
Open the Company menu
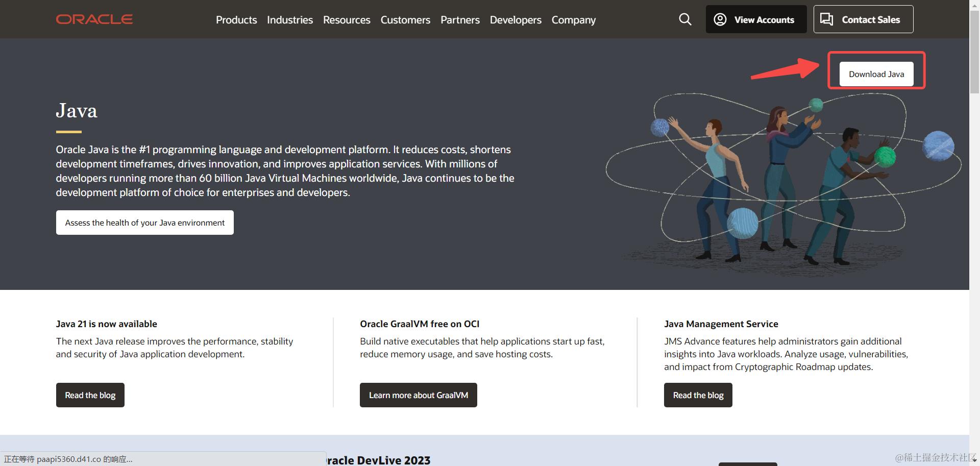coord(574,20)
